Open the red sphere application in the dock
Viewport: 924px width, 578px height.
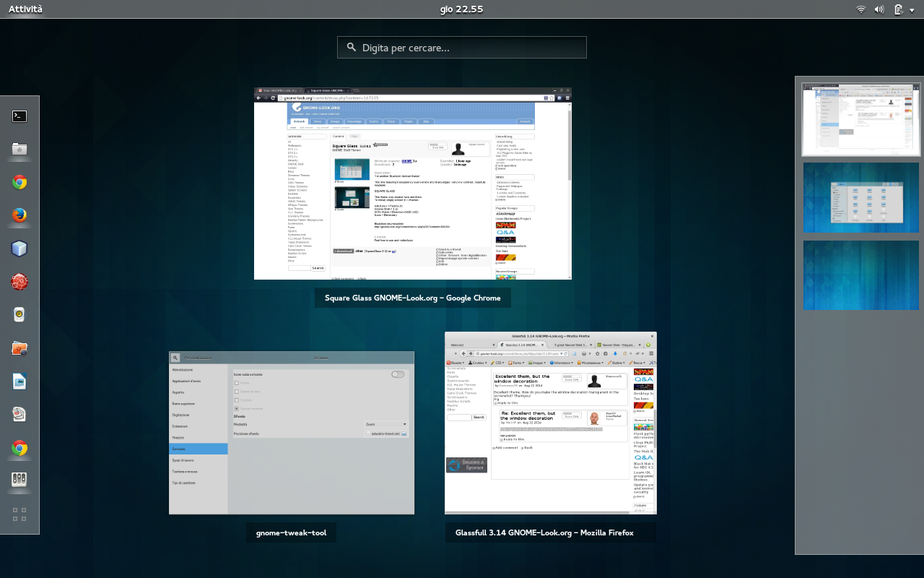click(x=19, y=282)
